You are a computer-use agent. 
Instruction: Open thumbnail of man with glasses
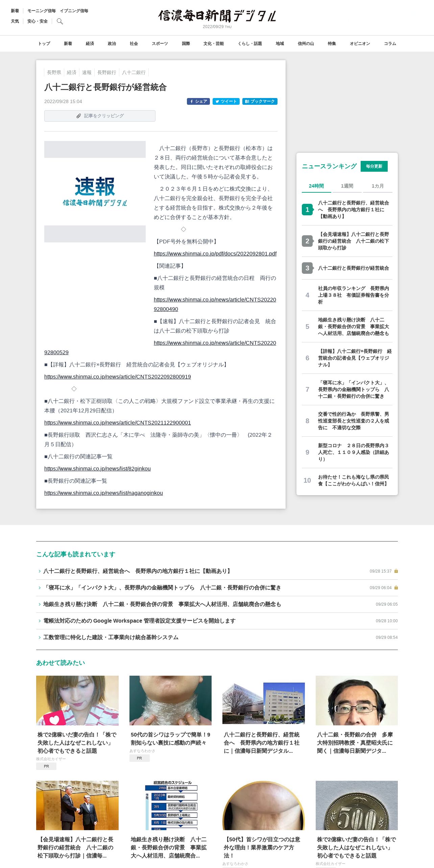tap(357, 700)
